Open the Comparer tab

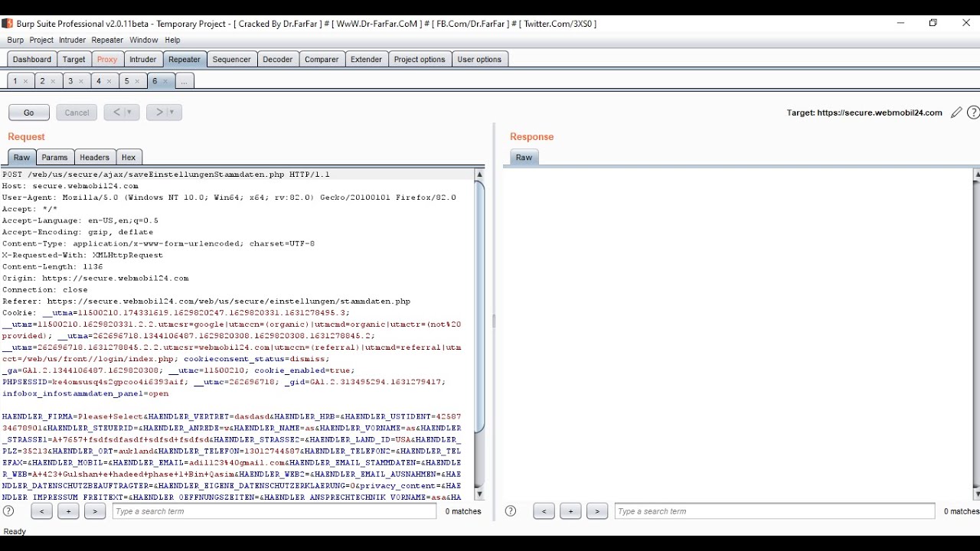tap(322, 60)
